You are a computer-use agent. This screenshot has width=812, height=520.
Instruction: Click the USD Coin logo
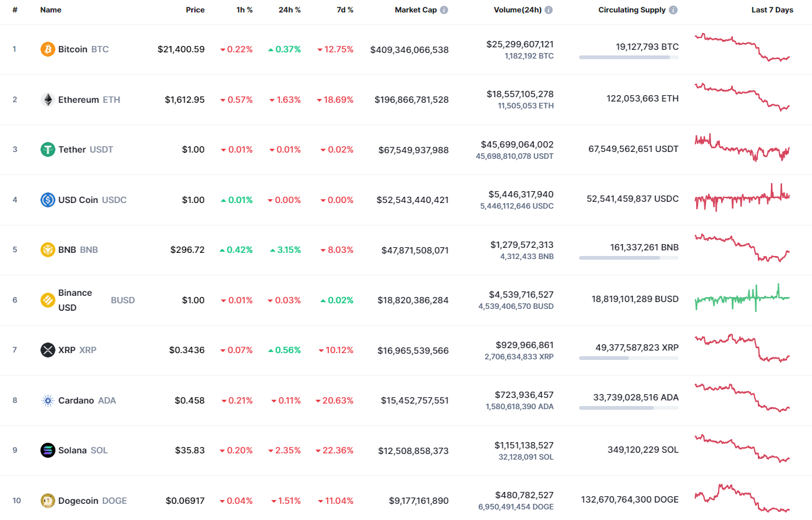coord(47,200)
